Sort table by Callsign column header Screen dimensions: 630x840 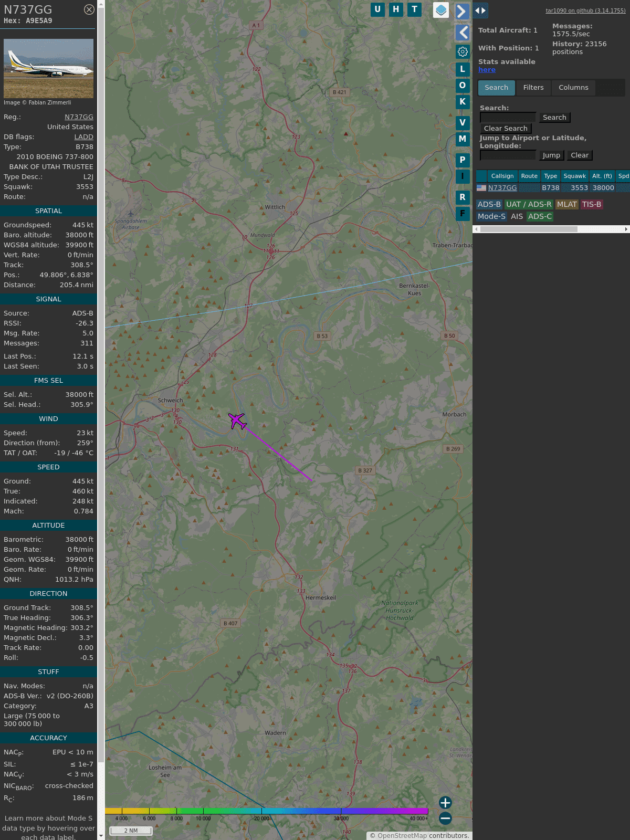click(x=502, y=176)
